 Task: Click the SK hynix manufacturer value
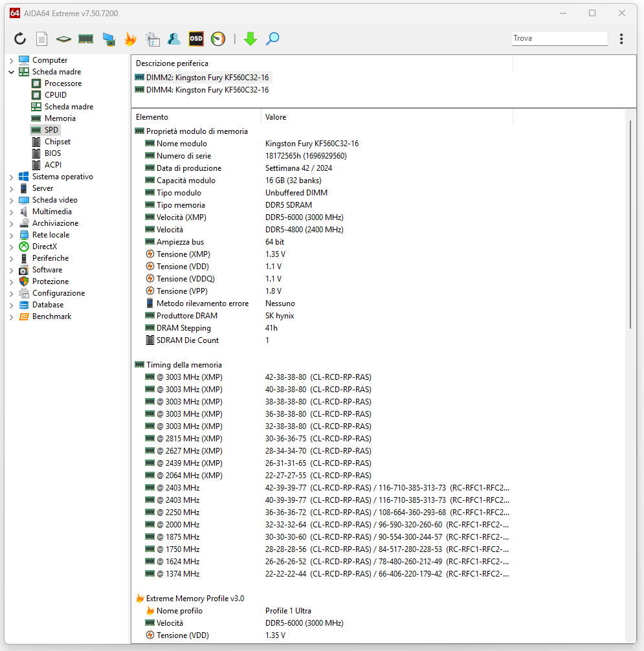click(280, 316)
